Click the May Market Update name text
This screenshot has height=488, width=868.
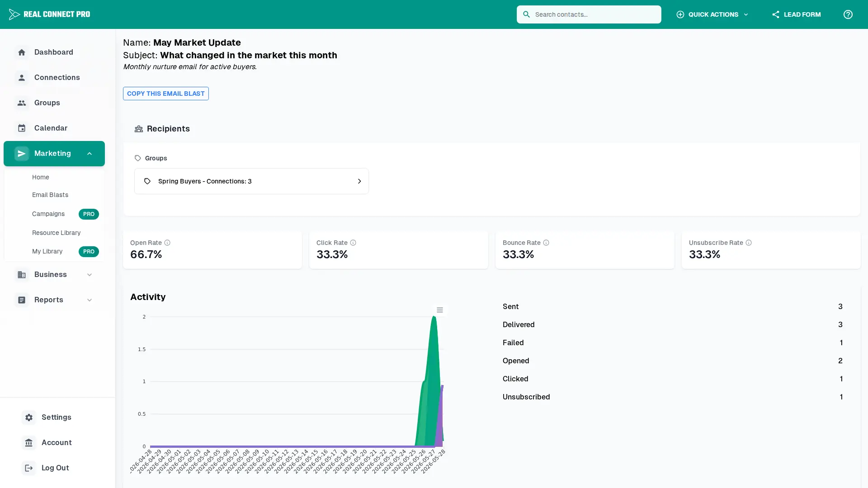pos(197,42)
